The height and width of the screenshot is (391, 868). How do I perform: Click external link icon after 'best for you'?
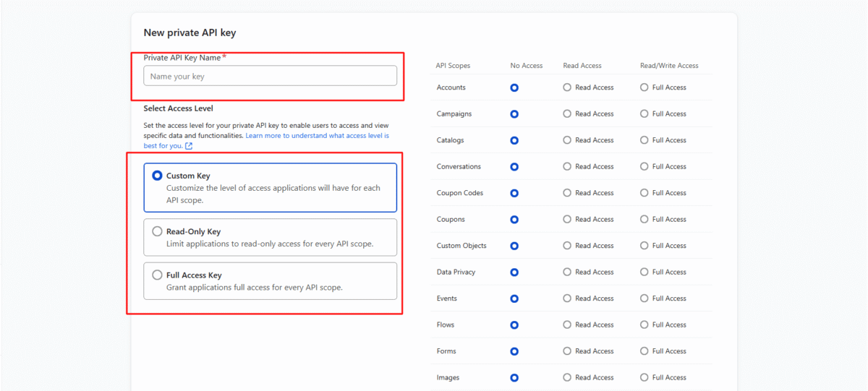pos(189,146)
